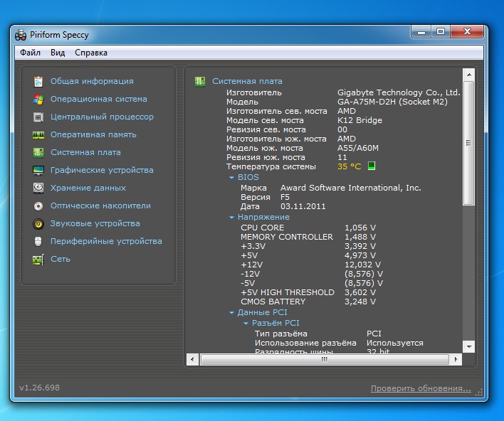
Task: Open the Файл menu
Action: (30, 53)
